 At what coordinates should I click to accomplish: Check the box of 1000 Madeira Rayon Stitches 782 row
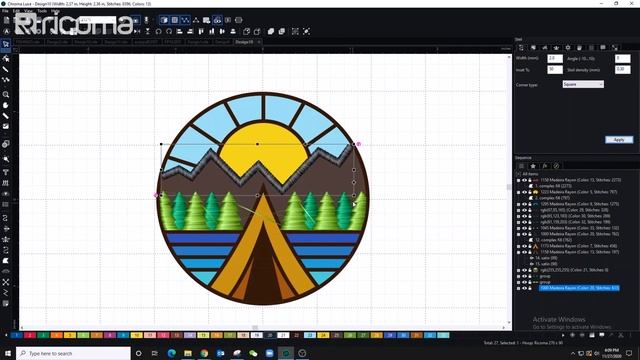(519, 234)
